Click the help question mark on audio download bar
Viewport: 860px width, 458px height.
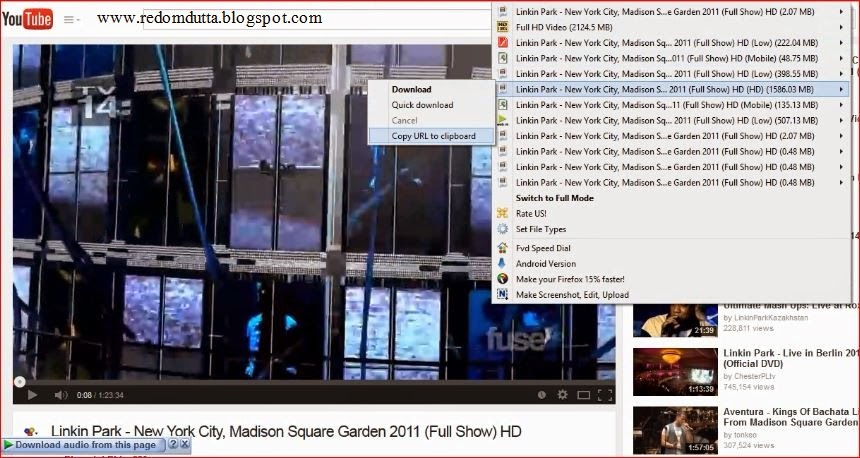[x=173, y=444]
